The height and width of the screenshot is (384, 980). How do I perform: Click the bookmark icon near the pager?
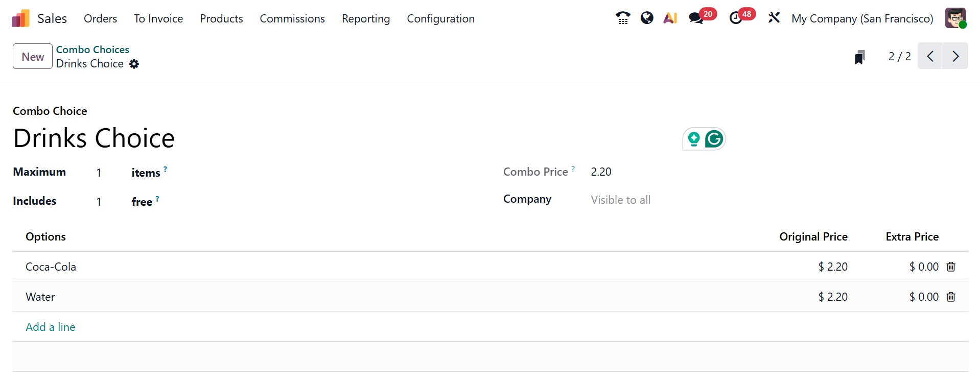tap(860, 56)
